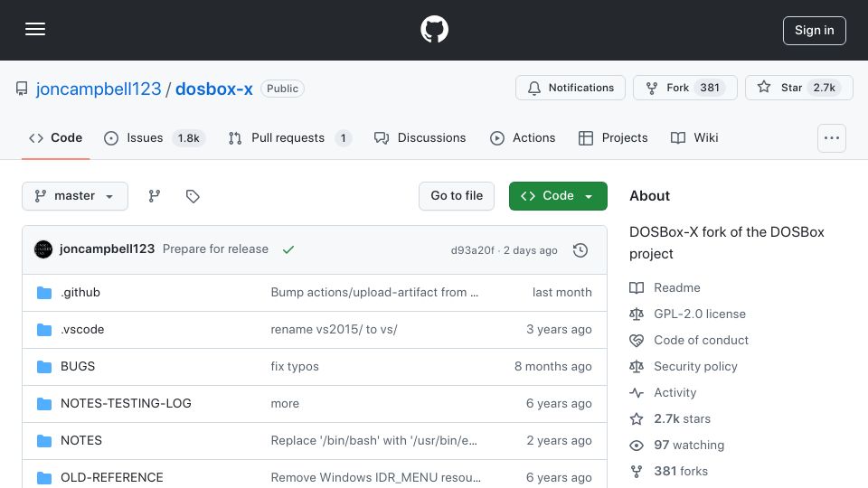Open the NOTES-TESTING-LOG folder

tap(126, 403)
